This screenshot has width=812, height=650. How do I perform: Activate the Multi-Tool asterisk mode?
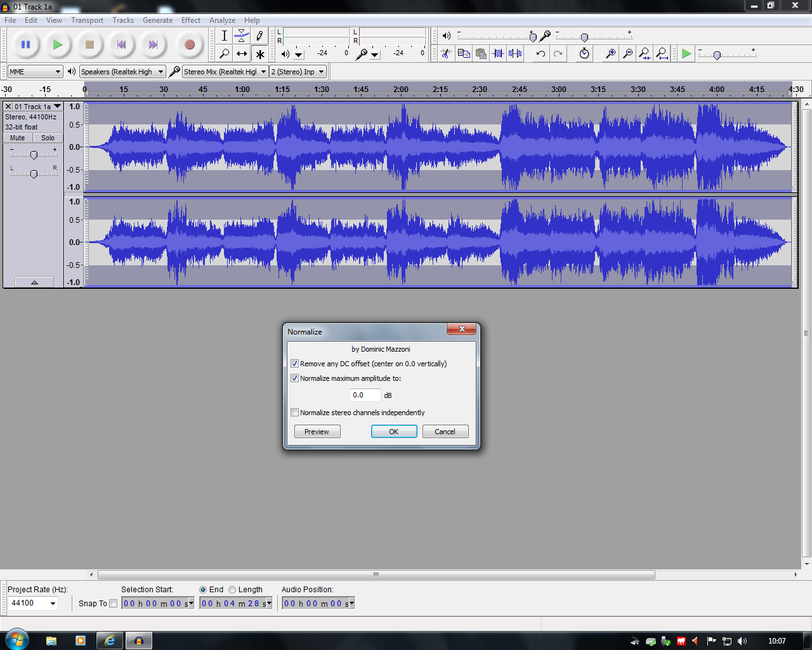pyautogui.click(x=259, y=54)
